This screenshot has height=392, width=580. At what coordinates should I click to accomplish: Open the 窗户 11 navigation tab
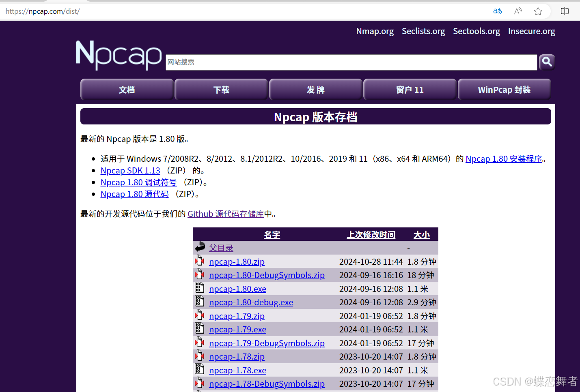[410, 90]
